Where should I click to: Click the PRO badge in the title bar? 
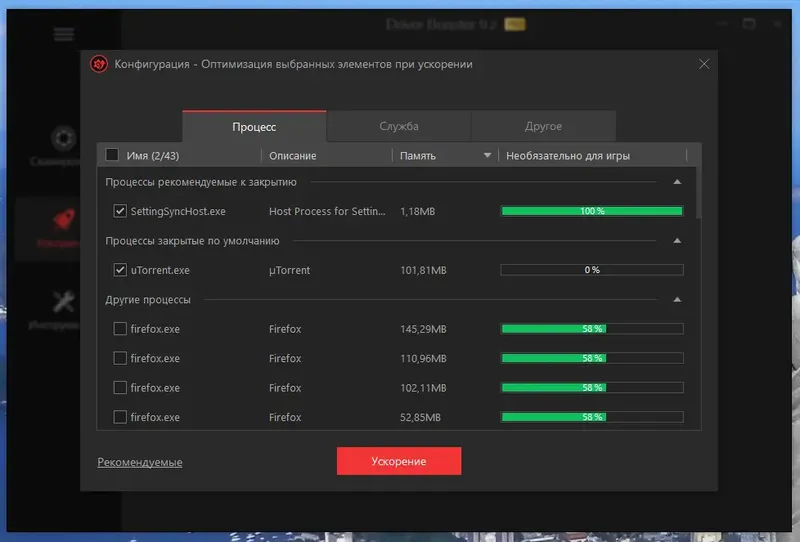[x=514, y=24]
